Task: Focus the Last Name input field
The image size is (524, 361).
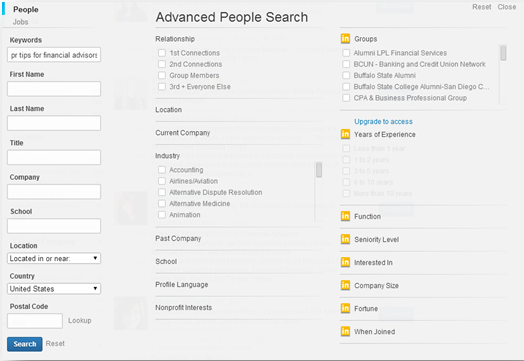Action: click(54, 123)
